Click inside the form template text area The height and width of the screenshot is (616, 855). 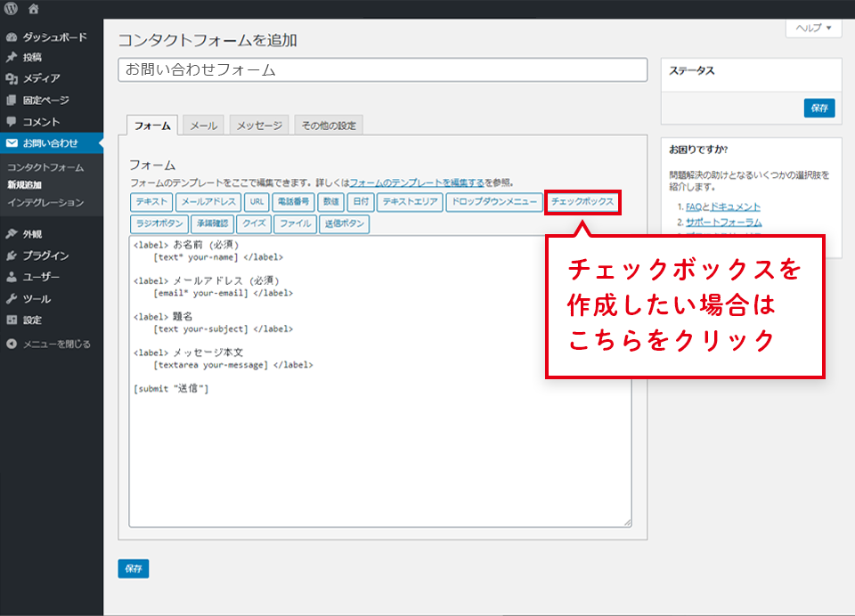[x=379, y=445]
